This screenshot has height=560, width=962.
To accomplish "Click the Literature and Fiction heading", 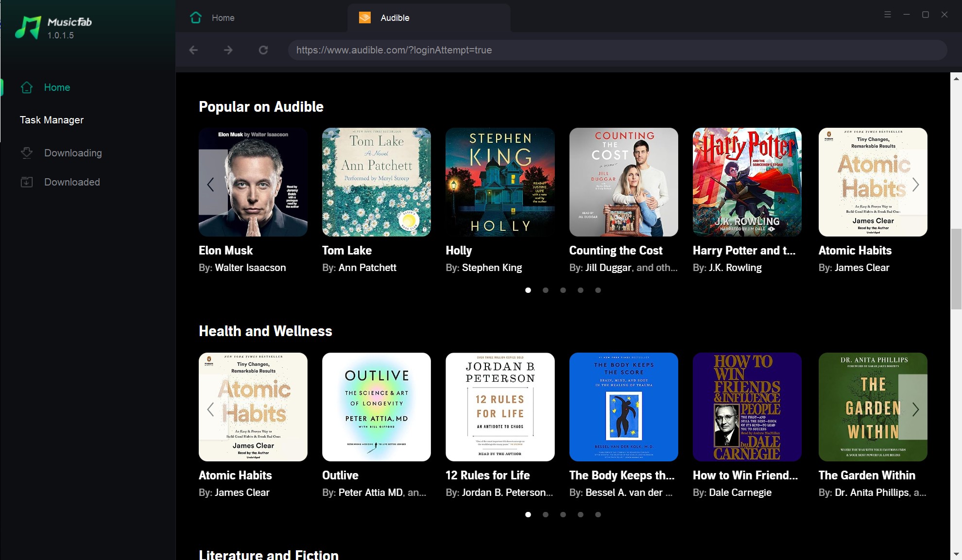I will click(269, 555).
